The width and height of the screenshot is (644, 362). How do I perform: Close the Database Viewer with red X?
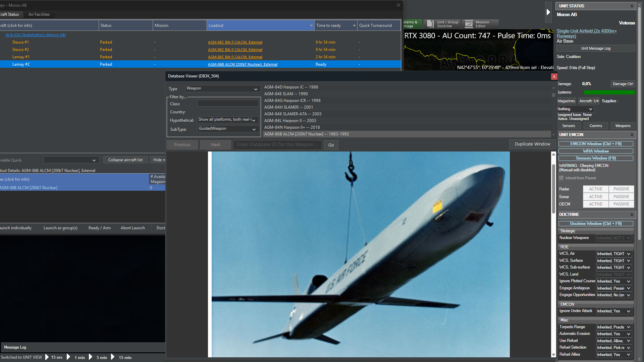point(554,76)
